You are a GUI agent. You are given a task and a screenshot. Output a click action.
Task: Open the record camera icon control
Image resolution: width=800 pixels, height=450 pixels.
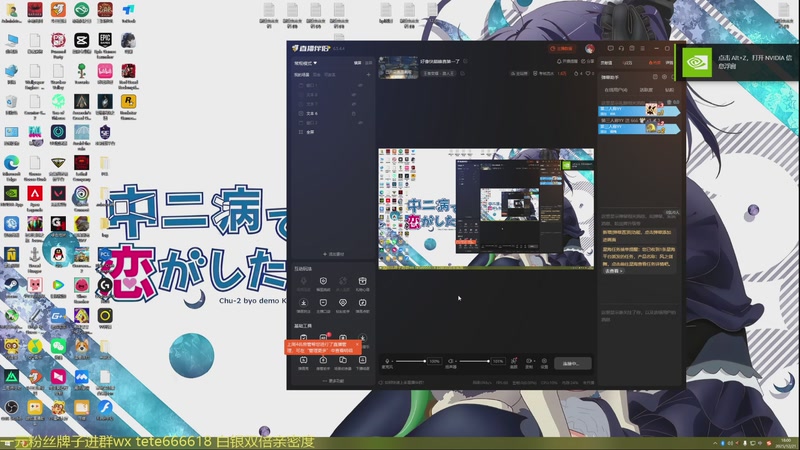(x=529, y=361)
